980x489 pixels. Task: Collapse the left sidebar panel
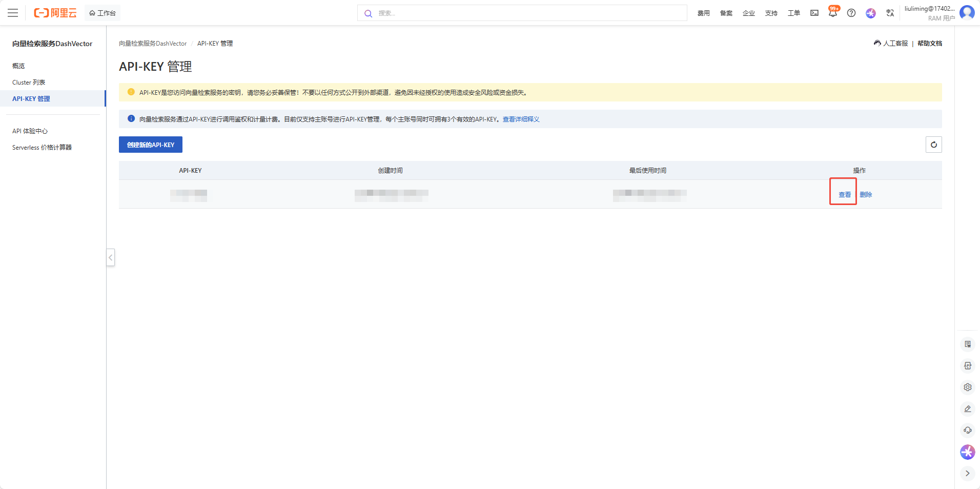[x=110, y=257]
